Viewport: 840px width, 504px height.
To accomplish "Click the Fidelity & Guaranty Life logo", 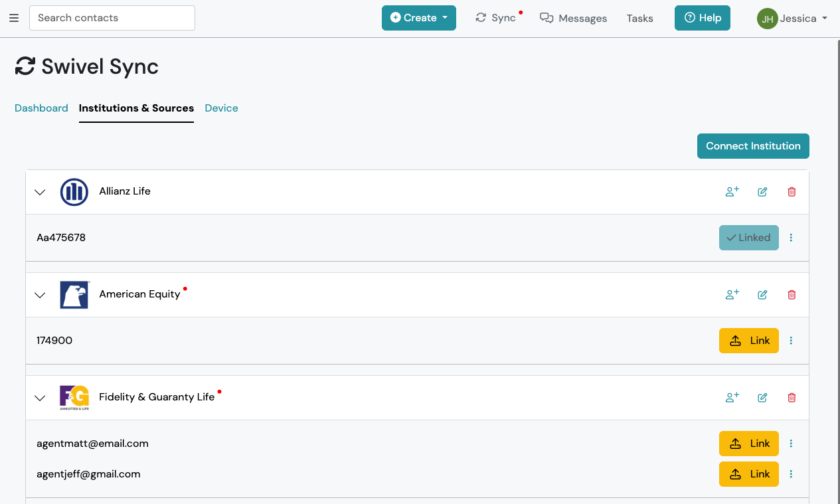I will 74,398.
